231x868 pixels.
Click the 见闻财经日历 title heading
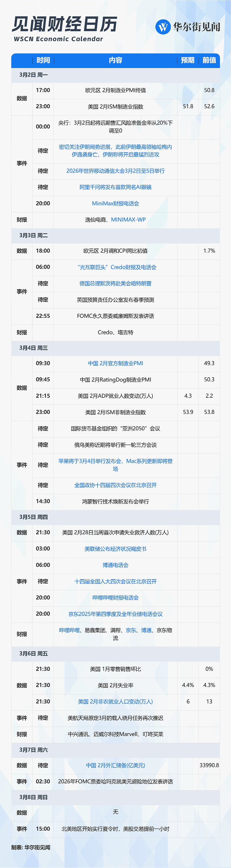click(x=64, y=24)
